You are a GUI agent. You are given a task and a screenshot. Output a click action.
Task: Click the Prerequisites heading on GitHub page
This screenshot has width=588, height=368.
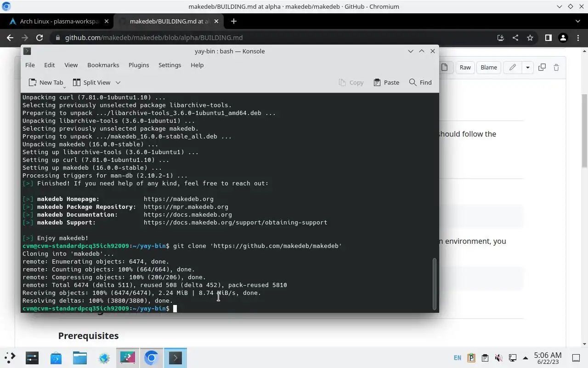88,336
